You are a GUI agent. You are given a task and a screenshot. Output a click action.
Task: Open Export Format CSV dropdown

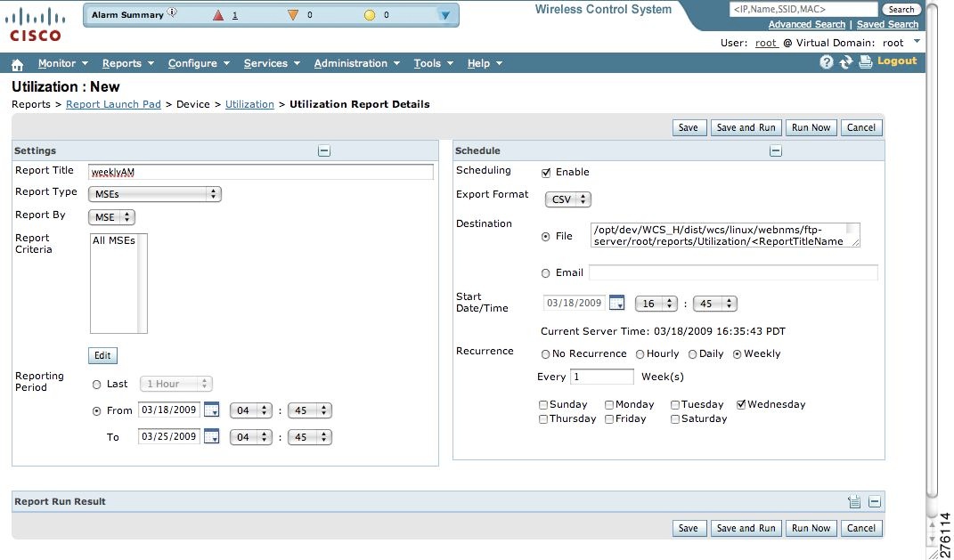point(567,199)
